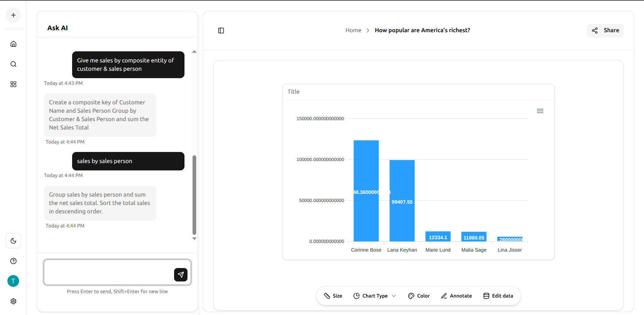Image resolution: width=644 pixels, height=315 pixels.
Task: Go to Home via the breadcrumb link
Action: click(x=353, y=30)
